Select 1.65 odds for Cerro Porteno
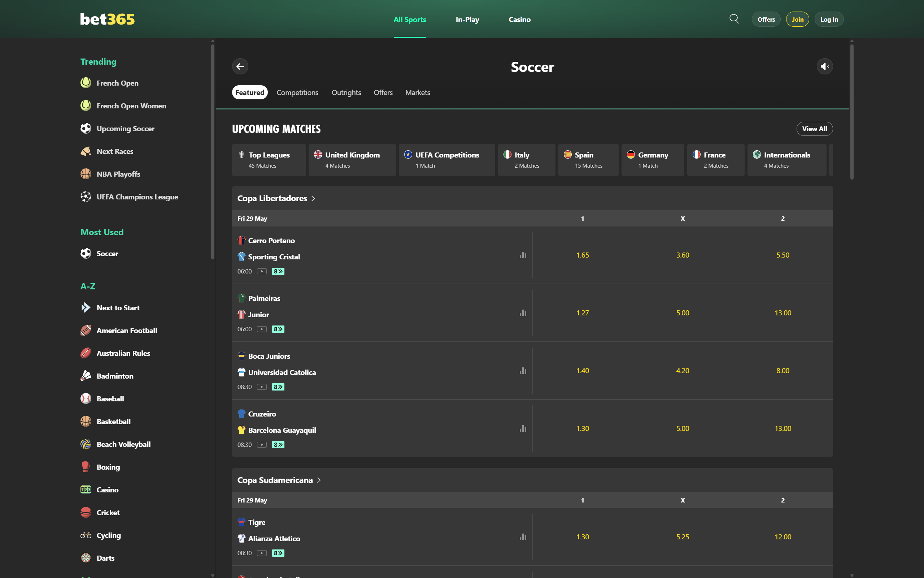Image resolution: width=924 pixels, height=578 pixels. (x=583, y=255)
